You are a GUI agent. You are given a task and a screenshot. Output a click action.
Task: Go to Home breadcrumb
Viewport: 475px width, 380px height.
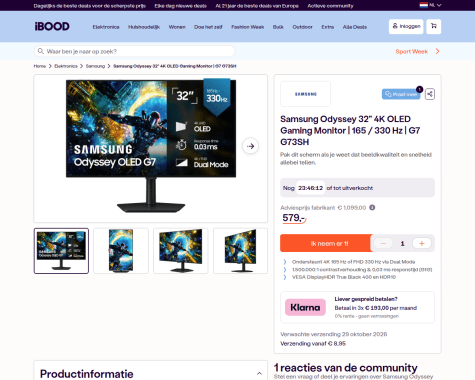(x=40, y=66)
